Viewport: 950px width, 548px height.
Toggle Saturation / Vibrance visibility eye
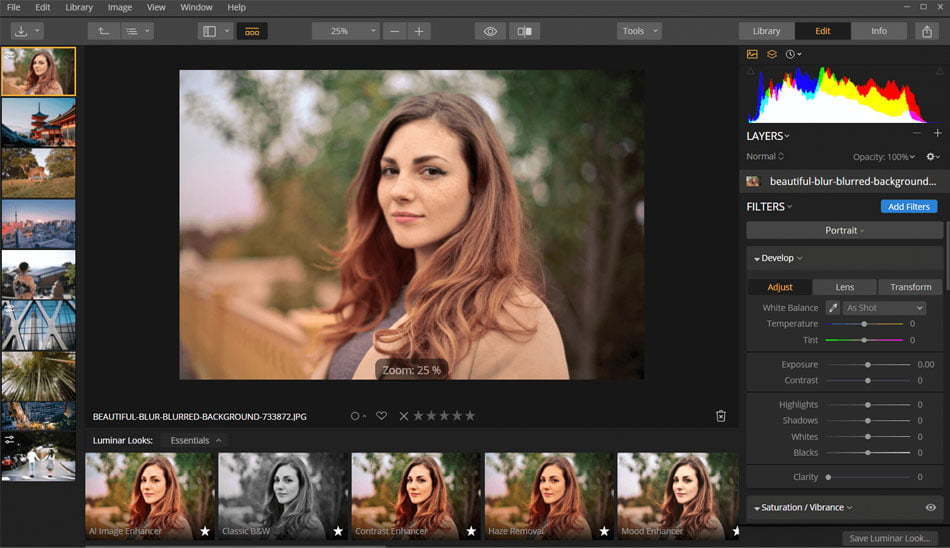click(931, 507)
